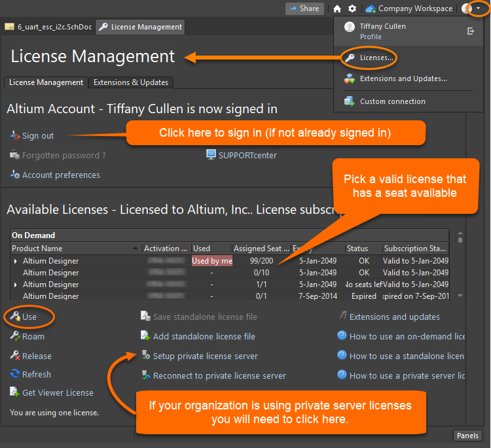Click the Expired status cell
491x448 pixels.
[x=364, y=296]
